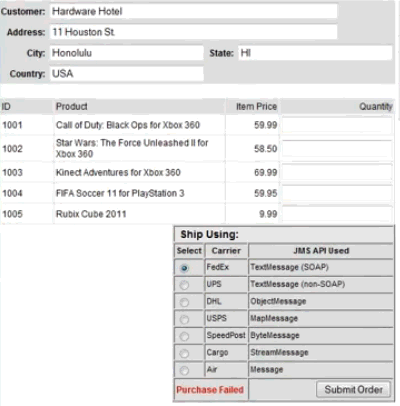The image size is (400, 406).
Task: Focus the Customer name field
Action: 194,11
